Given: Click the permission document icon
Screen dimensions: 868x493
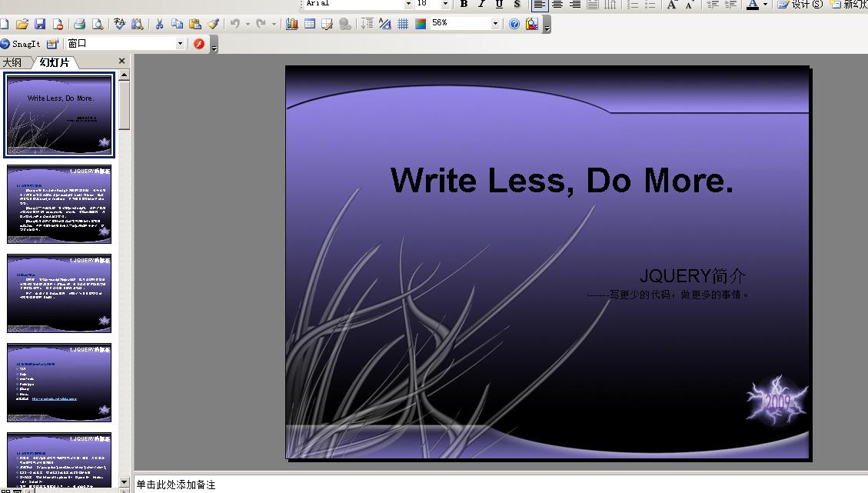Looking at the screenshot, I should (58, 24).
